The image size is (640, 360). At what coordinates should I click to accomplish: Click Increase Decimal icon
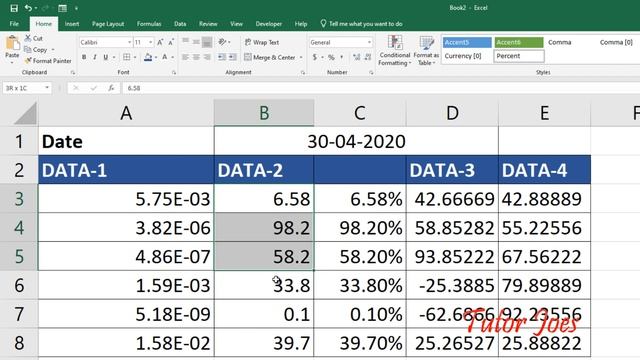(x=357, y=57)
